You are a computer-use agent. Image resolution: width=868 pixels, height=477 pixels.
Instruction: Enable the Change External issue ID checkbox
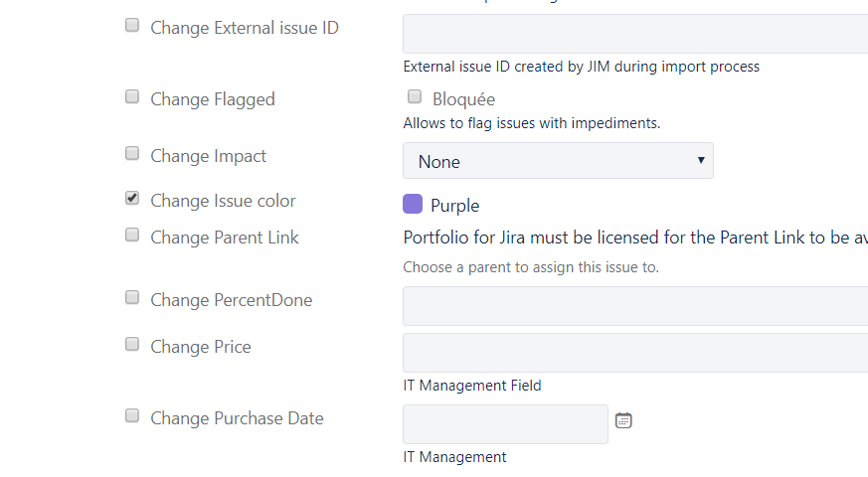[132, 25]
